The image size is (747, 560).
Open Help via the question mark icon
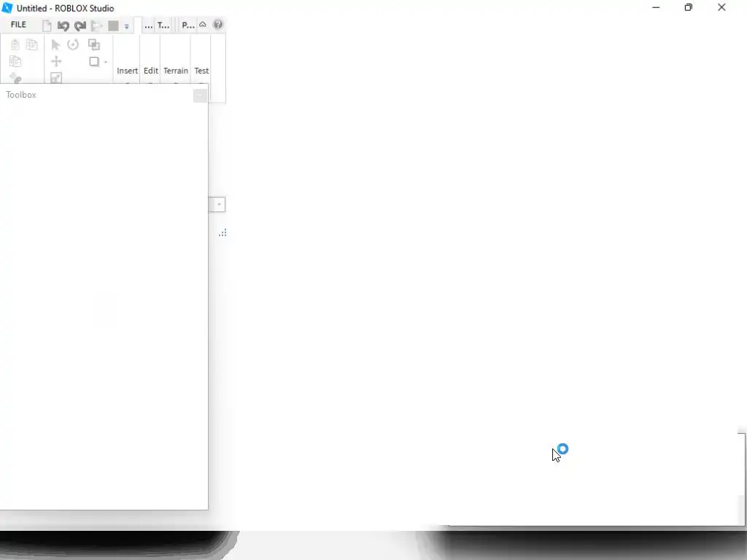(x=217, y=25)
